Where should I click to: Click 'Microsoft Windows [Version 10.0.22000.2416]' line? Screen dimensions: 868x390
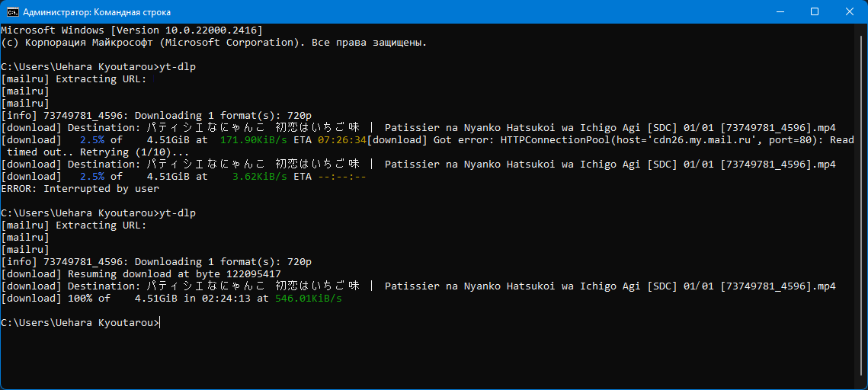pyautogui.click(x=132, y=30)
